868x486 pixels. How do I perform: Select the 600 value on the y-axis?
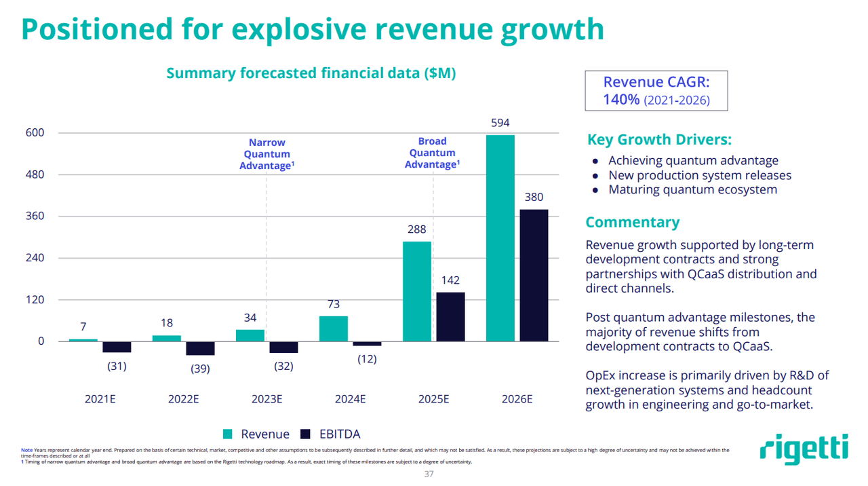[x=35, y=132]
